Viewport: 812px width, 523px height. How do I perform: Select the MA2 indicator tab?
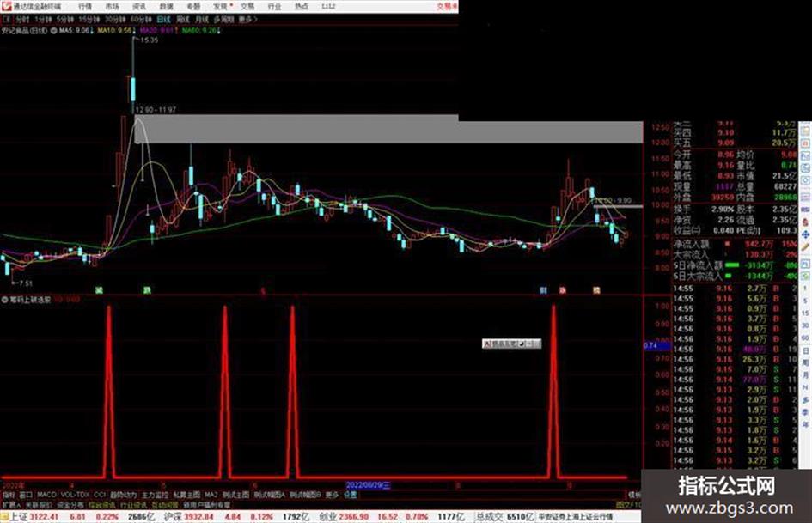211,495
